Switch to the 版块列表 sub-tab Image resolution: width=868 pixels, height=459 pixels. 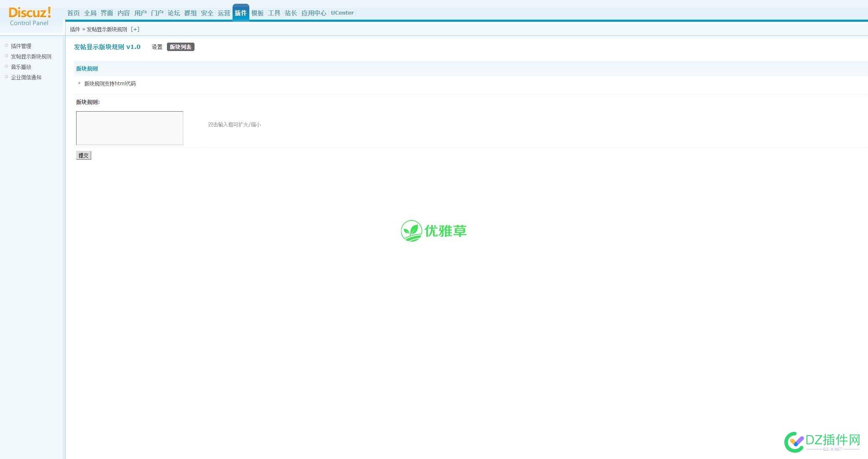180,47
